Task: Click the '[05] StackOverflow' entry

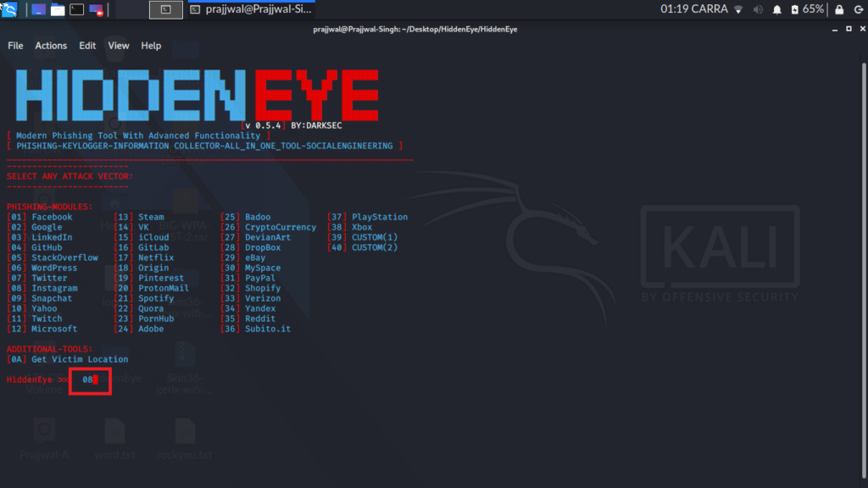Action: (x=53, y=258)
